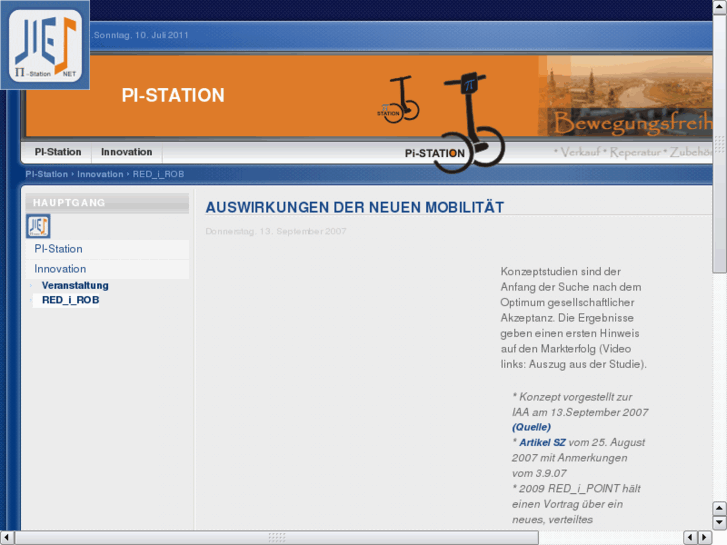Screen dimensions: 727x545
Task: Click the horizontal scrollbar thumb
Action: point(277,537)
